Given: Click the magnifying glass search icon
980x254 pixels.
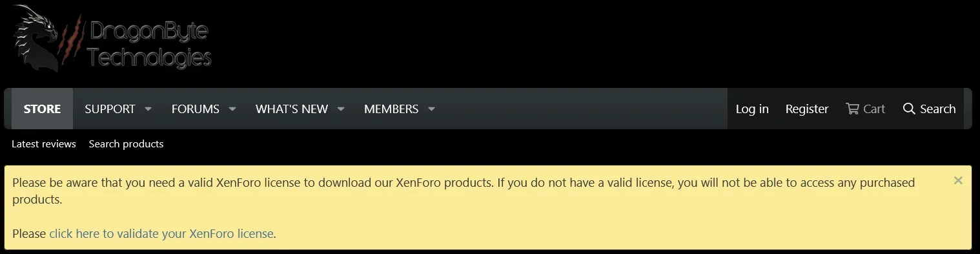Looking at the screenshot, I should [909, 109].
